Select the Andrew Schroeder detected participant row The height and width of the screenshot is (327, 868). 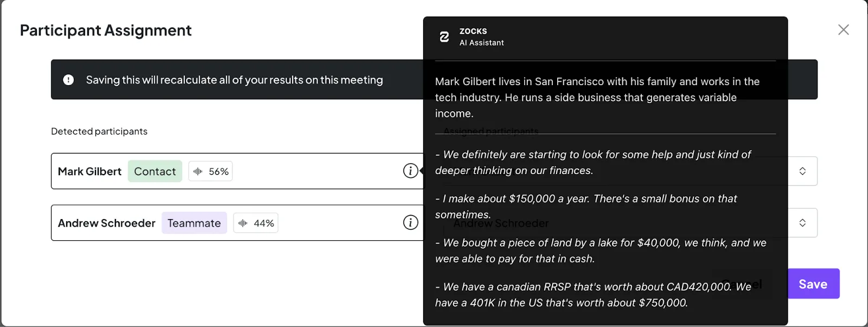[237, 222]
